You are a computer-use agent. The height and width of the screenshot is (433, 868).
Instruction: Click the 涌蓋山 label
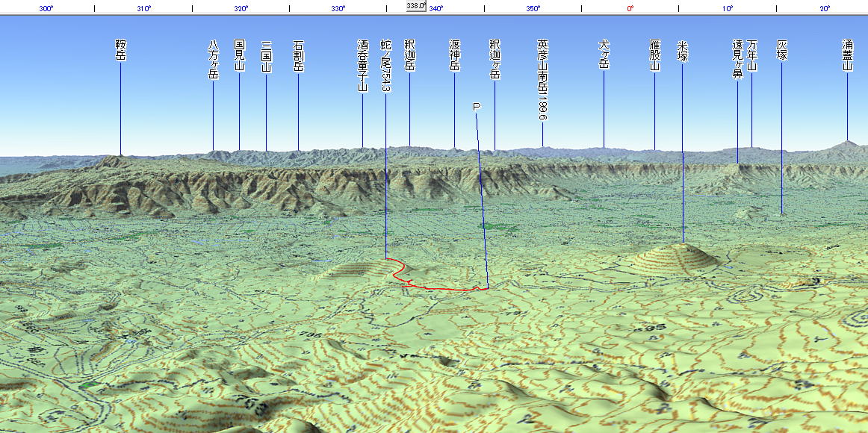point(847,55)
